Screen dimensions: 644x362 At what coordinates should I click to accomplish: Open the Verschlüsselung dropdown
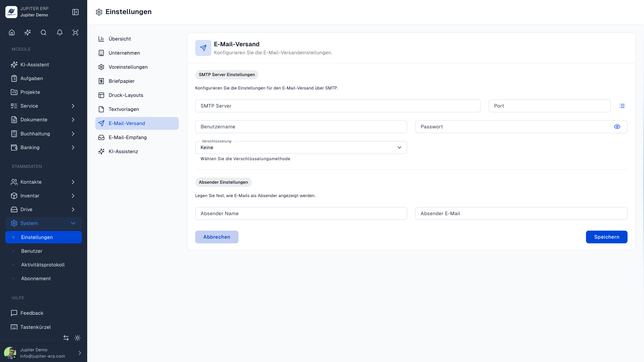click(301, 147)
